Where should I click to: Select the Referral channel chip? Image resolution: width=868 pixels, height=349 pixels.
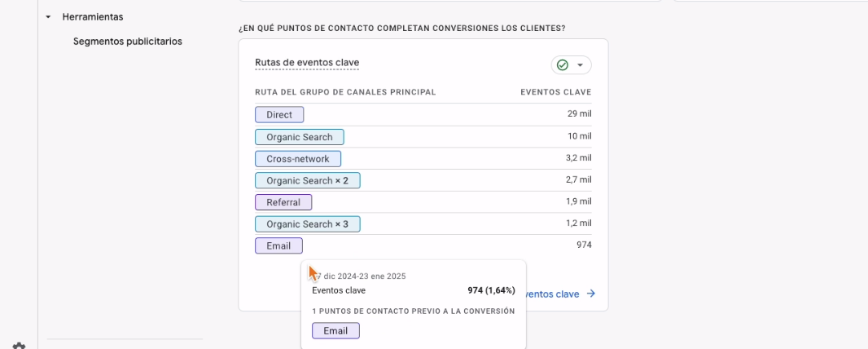pos(283,202)
